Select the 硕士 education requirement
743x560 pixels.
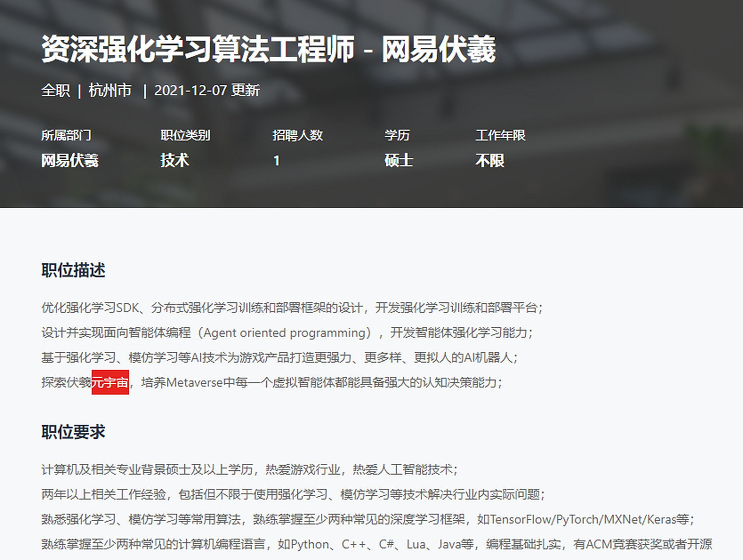point(398,161)
